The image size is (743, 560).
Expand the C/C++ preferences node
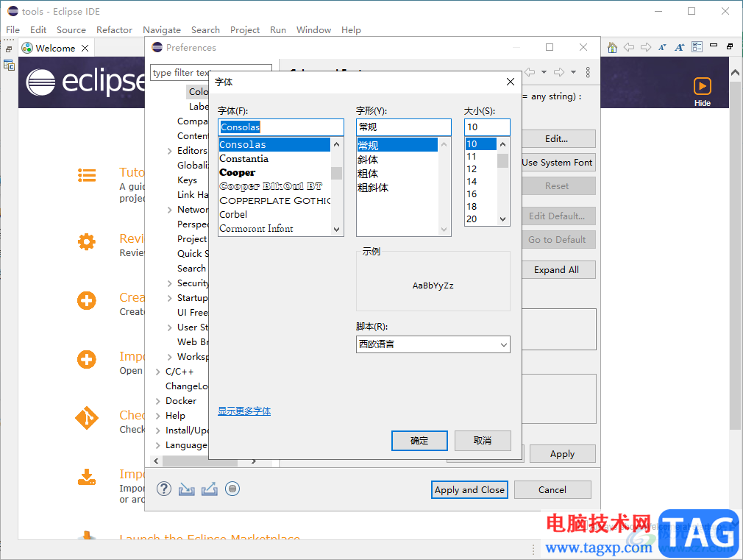click(158, 372)
